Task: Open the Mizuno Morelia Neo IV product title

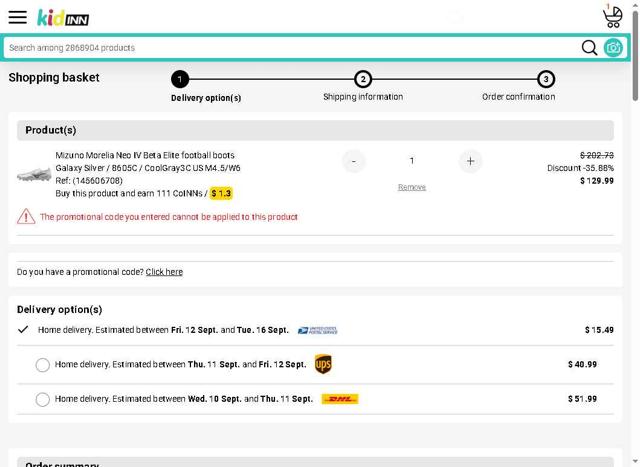Action: [145, 155]
